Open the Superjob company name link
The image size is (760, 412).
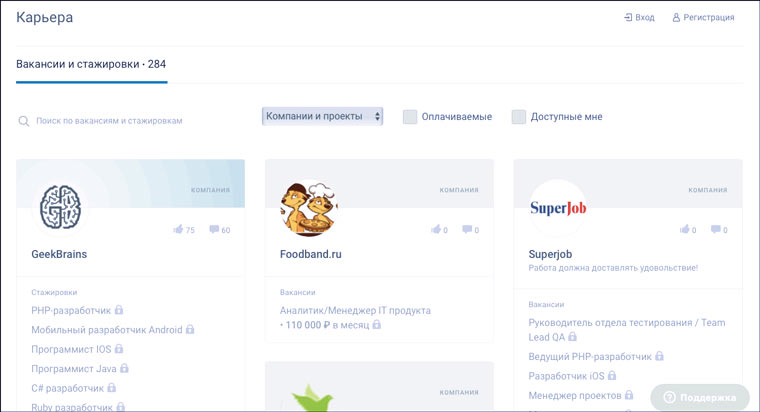(550, 254)
